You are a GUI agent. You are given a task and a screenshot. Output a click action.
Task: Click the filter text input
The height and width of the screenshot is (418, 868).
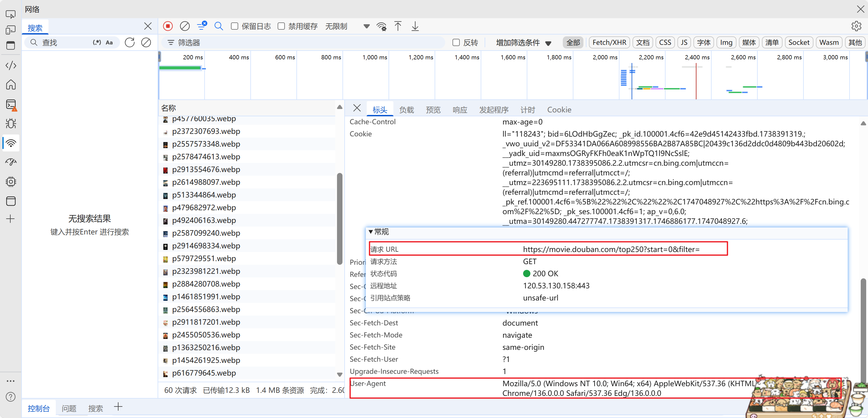click(x=303, y=42)
